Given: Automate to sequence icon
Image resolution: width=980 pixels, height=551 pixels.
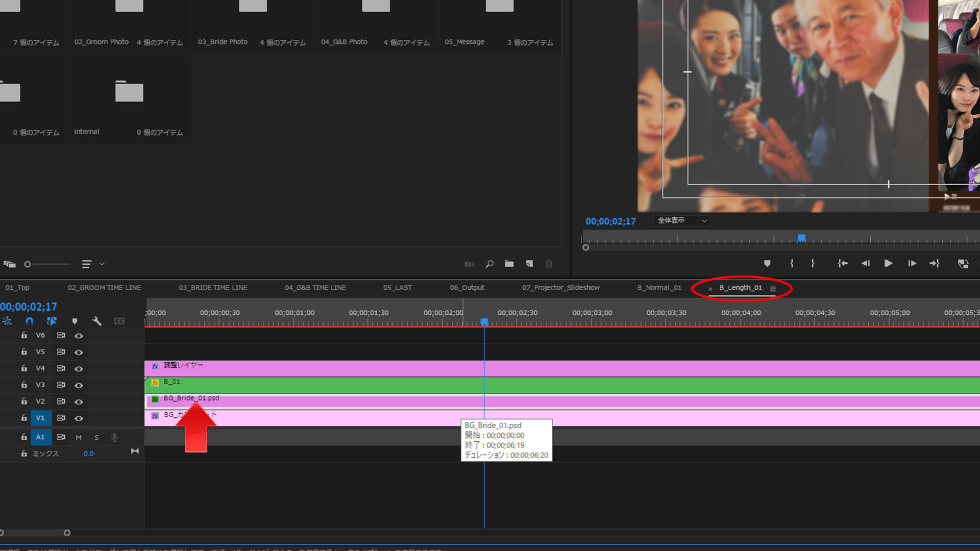Looking at the screenshot, I should pos(470,264).
